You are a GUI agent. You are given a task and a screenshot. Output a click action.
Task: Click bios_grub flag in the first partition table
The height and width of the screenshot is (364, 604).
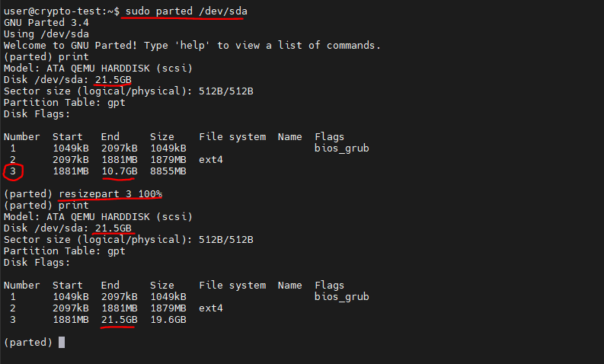341,148
